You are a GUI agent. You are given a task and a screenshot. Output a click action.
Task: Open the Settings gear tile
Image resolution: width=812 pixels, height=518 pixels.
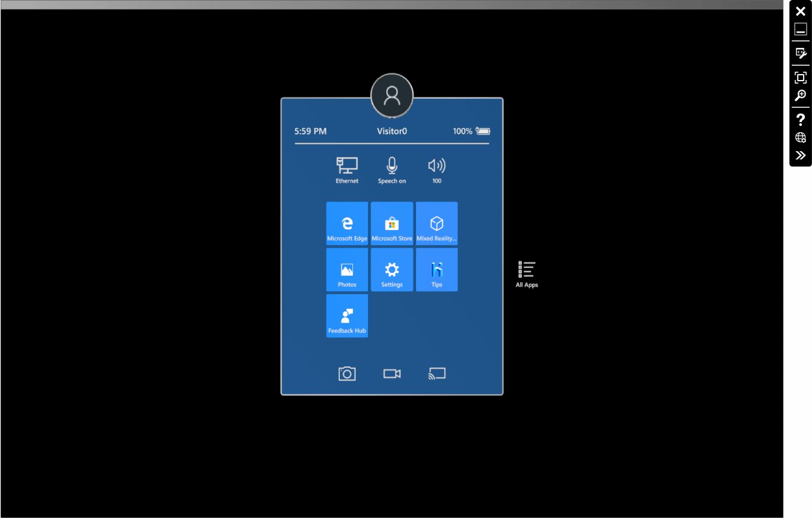point(391,270)
